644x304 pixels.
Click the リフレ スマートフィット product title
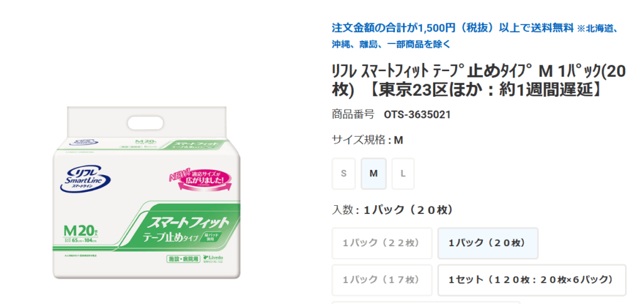point(478,81)
